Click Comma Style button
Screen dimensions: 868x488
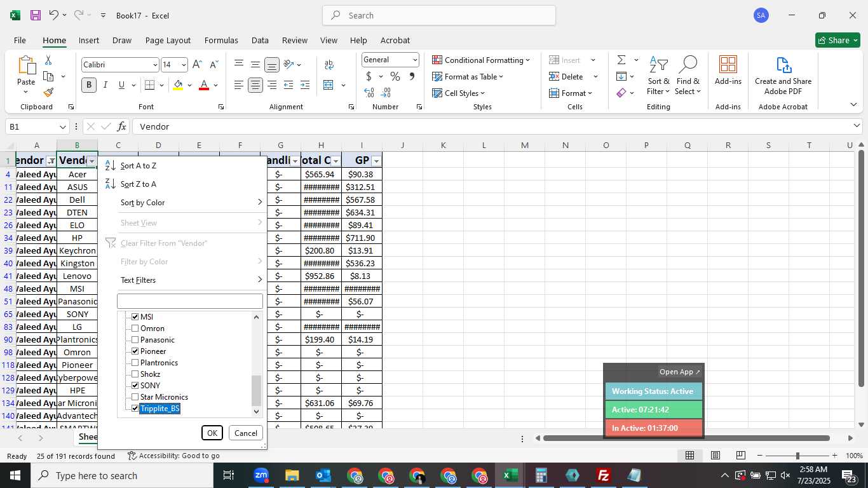[x=412, y=76]
